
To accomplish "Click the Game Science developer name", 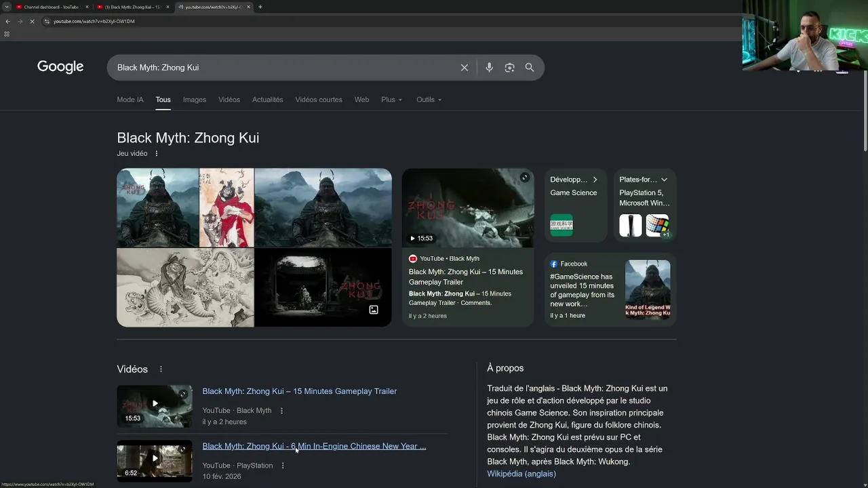I will tap(574, 192).
